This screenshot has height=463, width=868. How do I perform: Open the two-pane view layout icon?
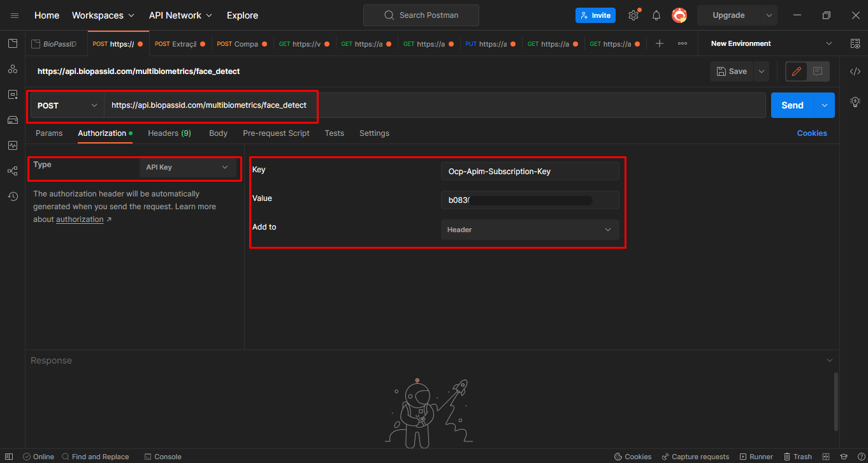point(826,457)
